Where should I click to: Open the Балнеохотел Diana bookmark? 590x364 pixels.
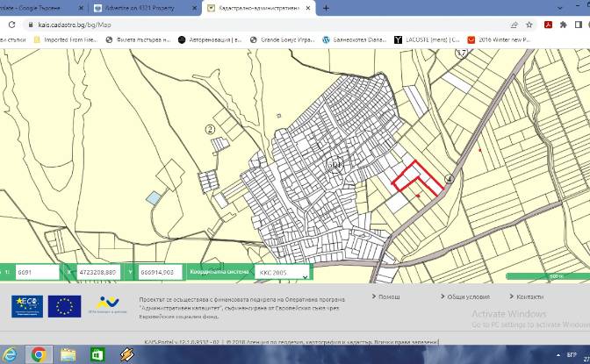pyautogui.click(x=355, y=39)
